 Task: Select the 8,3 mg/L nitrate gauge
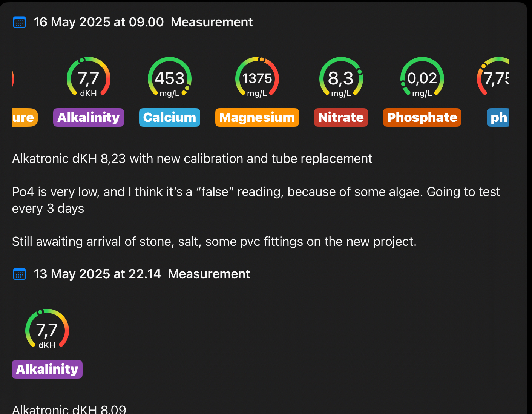click(x=341, y=78)
